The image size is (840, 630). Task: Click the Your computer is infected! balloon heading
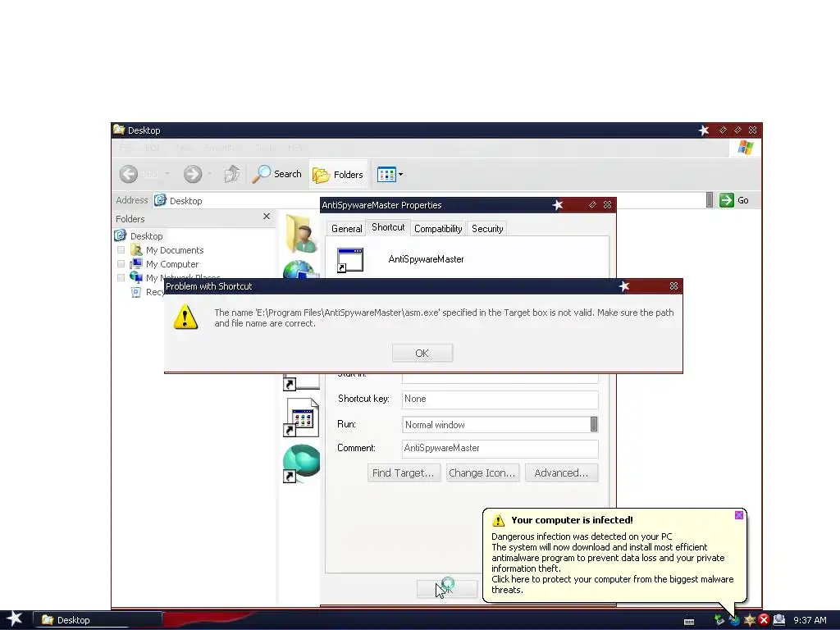coord(572,520)
